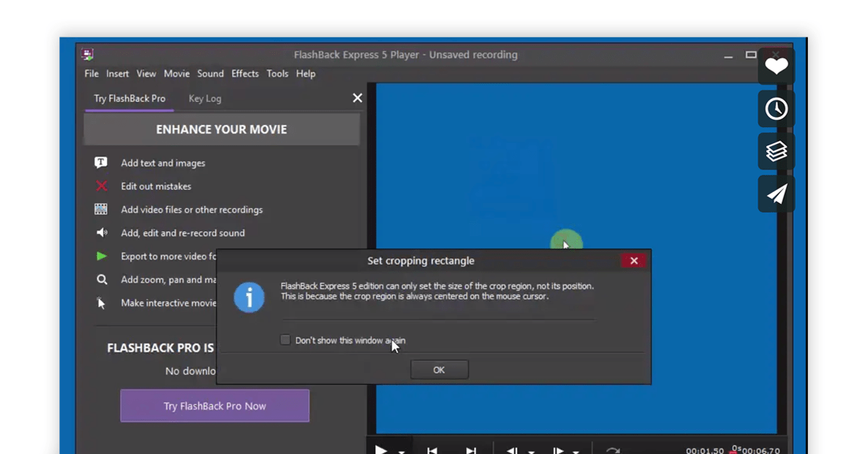
Task: Click the speech bubble icon beside Add text and images
Action: point(101,163)
